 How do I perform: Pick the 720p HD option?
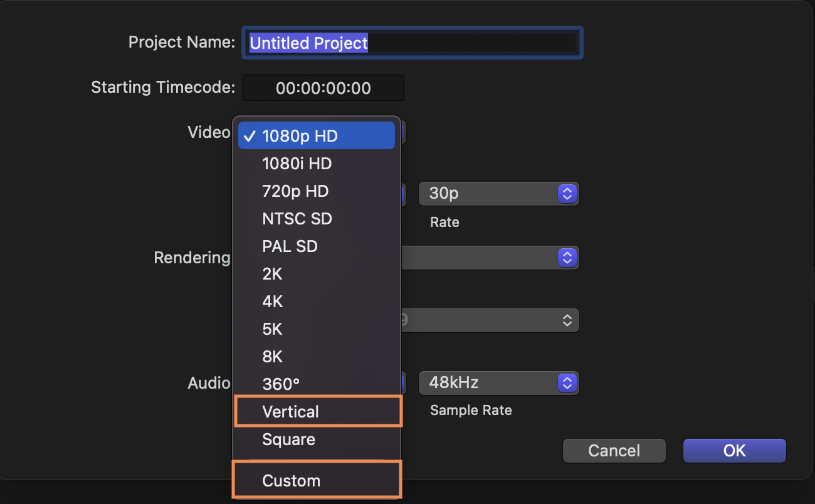[x=317, y=191]
